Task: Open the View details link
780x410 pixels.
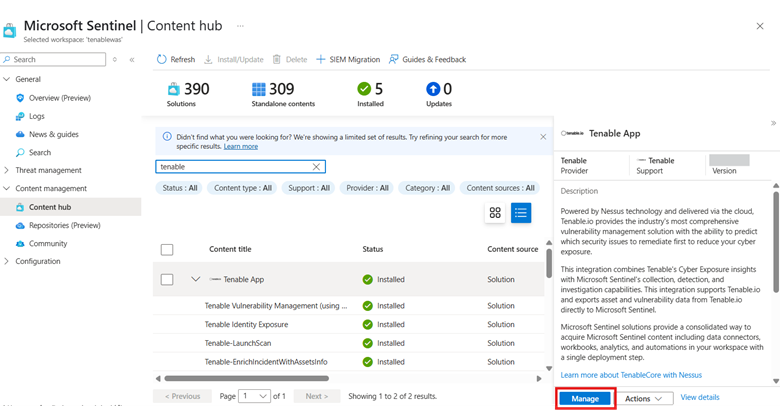Action: click(x=700, y=397)
